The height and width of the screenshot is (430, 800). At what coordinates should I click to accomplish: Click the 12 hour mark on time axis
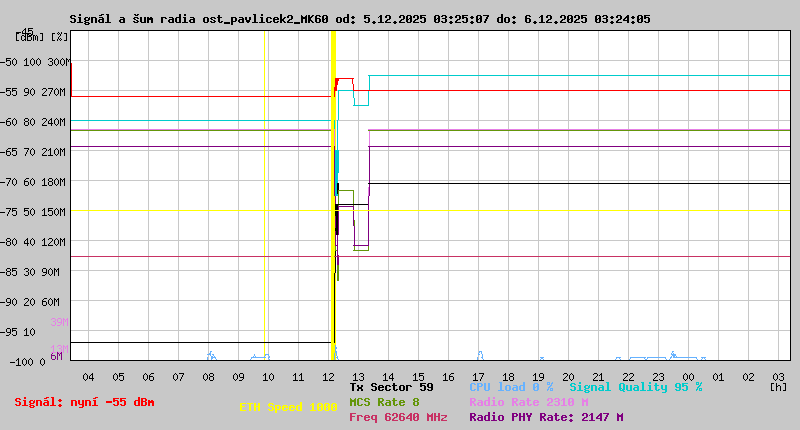(328, 376)
